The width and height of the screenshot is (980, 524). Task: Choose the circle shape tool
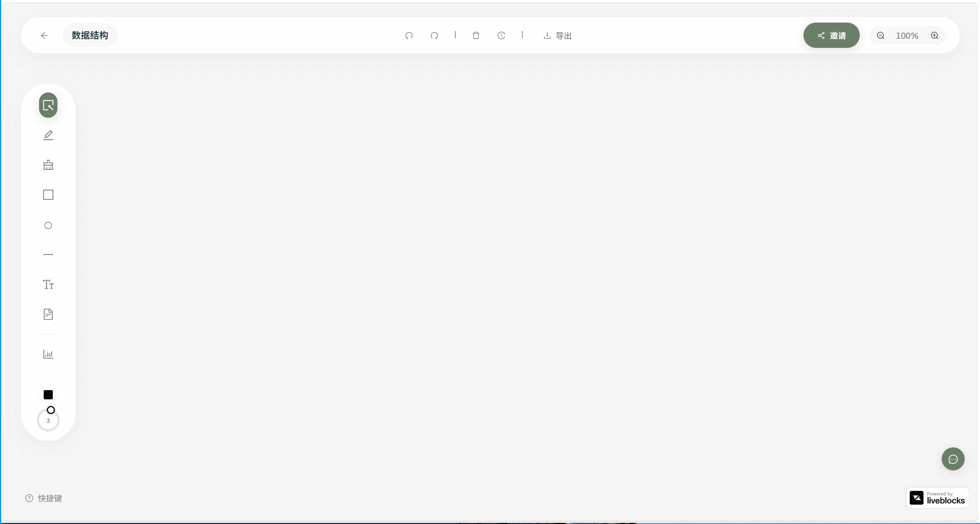[48, 225]
